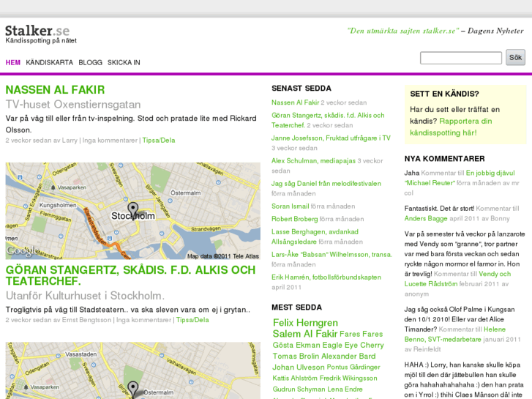
Task: Click Utanför Kulturhuset i Stockholm subtitle
Action: (85, 296)
